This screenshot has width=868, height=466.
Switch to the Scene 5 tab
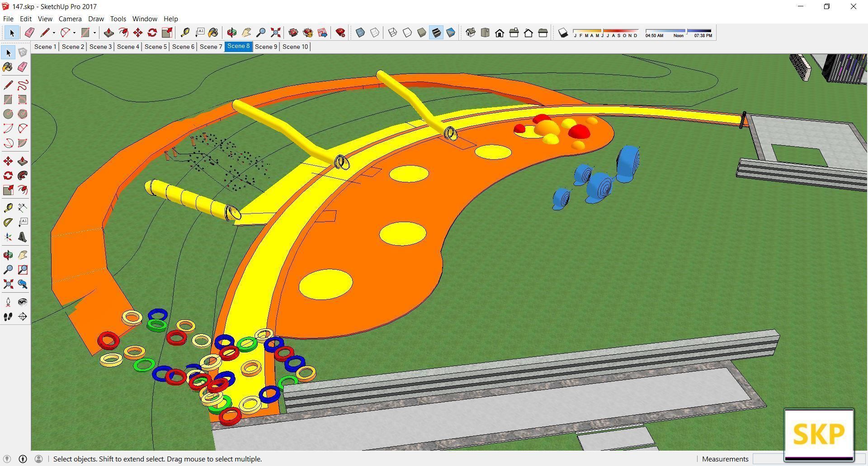[156, 47]
